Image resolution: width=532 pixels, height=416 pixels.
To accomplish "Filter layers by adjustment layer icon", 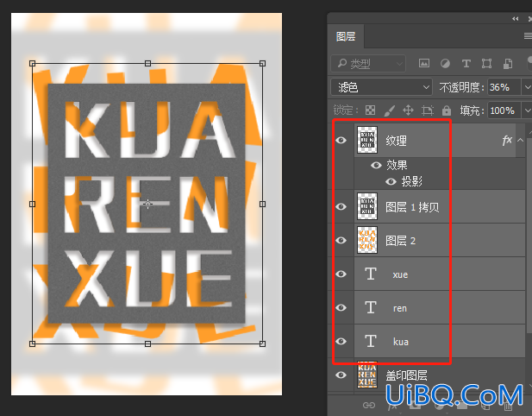I will (x=445, y=64).
